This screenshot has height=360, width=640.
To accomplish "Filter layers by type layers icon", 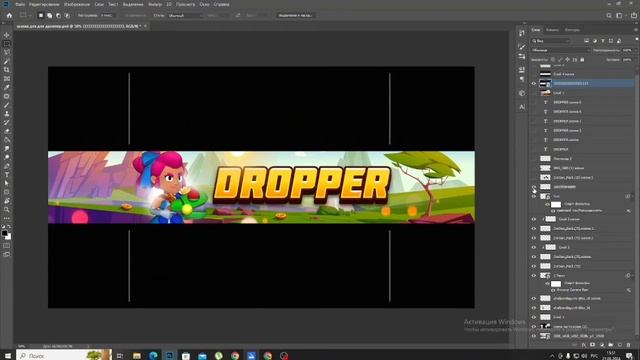I will (602, 41).
